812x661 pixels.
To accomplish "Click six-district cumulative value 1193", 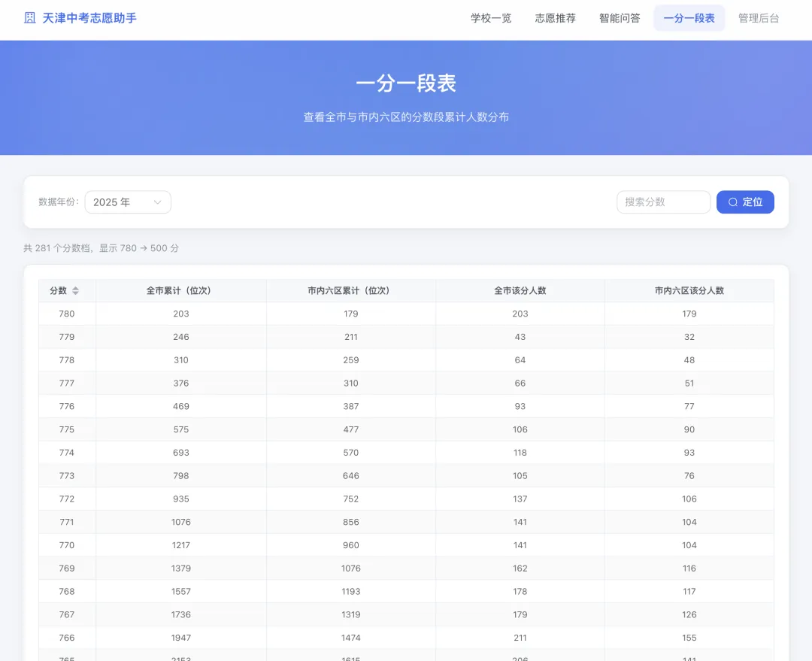I will (x=351, y=592).
